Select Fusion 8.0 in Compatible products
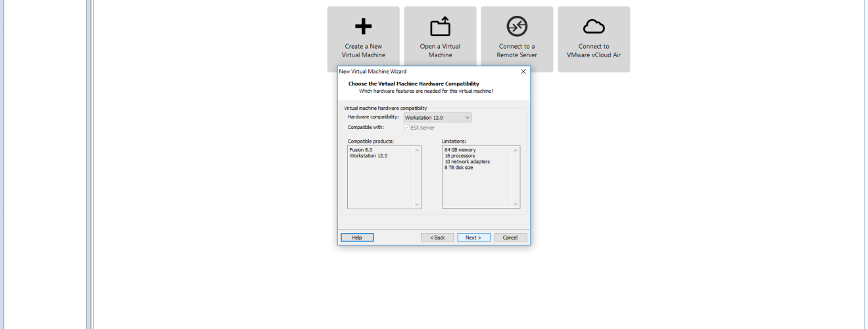 pyautogui.click(x=361, y=150)
